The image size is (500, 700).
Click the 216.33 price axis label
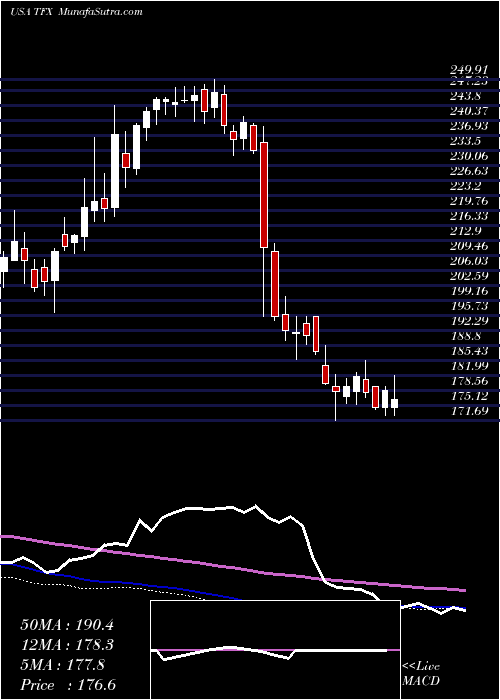coord(468,217)
